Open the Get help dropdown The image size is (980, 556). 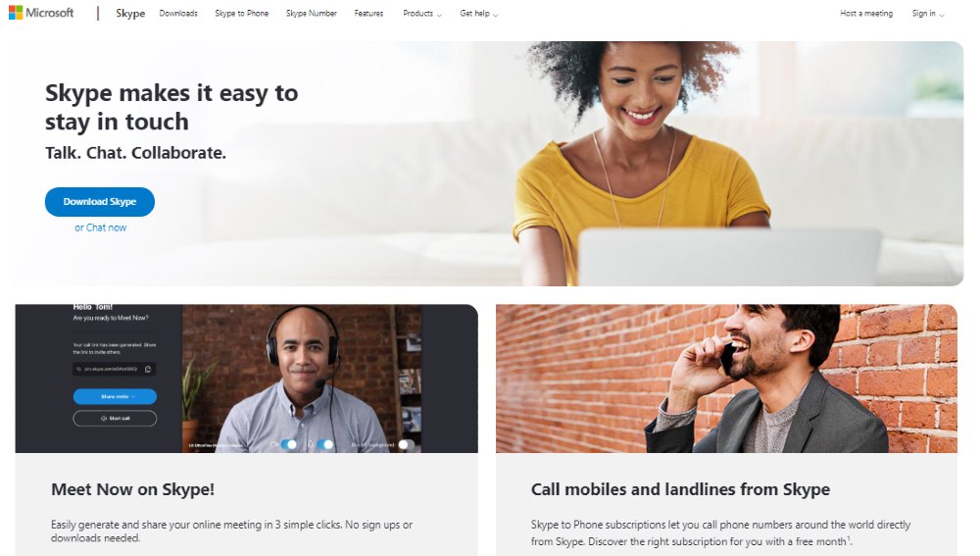tap(479, 13)
